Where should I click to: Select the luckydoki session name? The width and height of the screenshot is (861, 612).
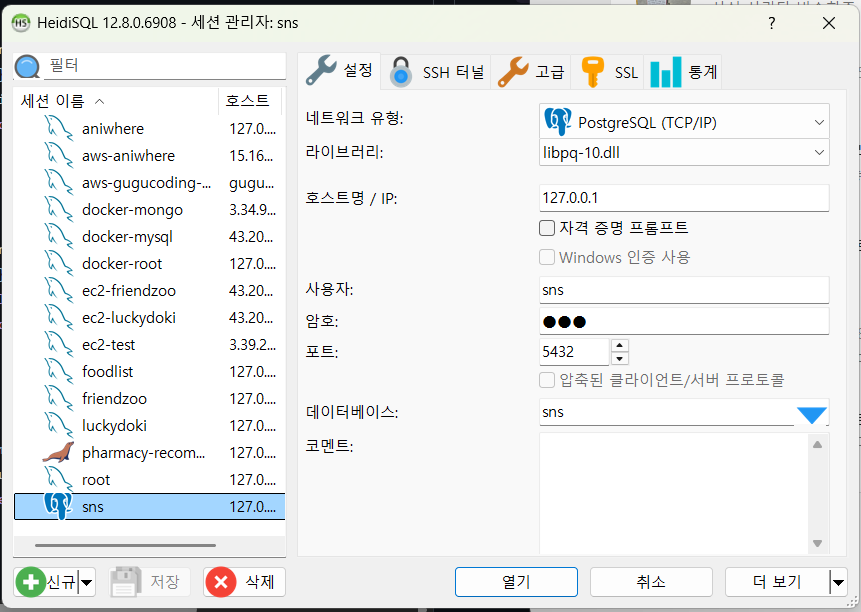coord(114,425)
